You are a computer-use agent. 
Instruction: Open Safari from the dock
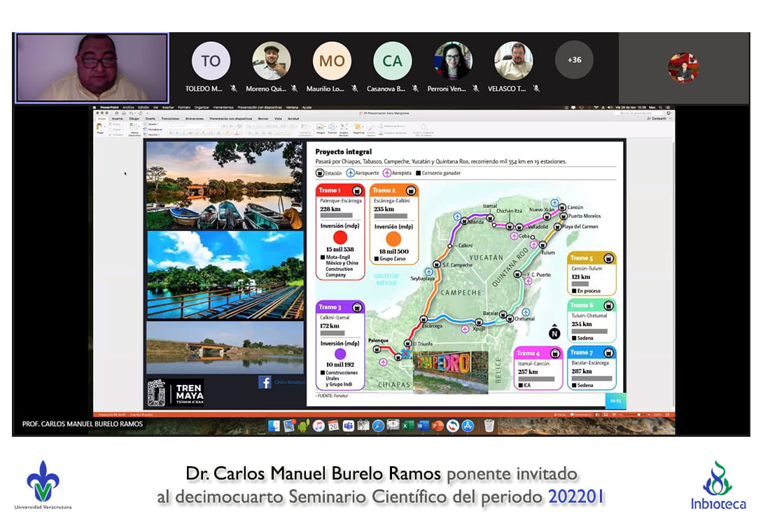[379, 426]
